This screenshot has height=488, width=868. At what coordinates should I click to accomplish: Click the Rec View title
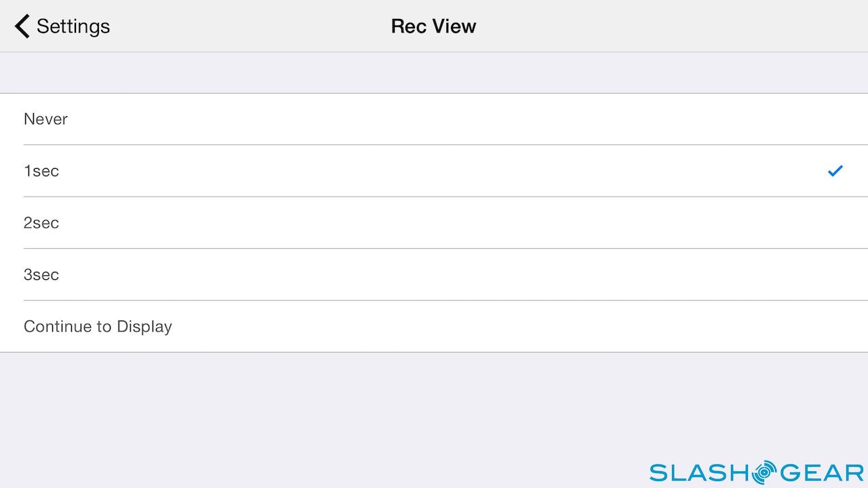coord(433,26)
